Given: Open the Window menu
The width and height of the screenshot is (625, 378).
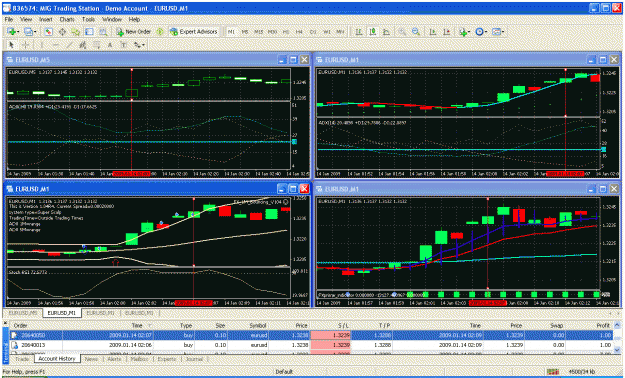Looking at the screenshot, I should [112, 19].
